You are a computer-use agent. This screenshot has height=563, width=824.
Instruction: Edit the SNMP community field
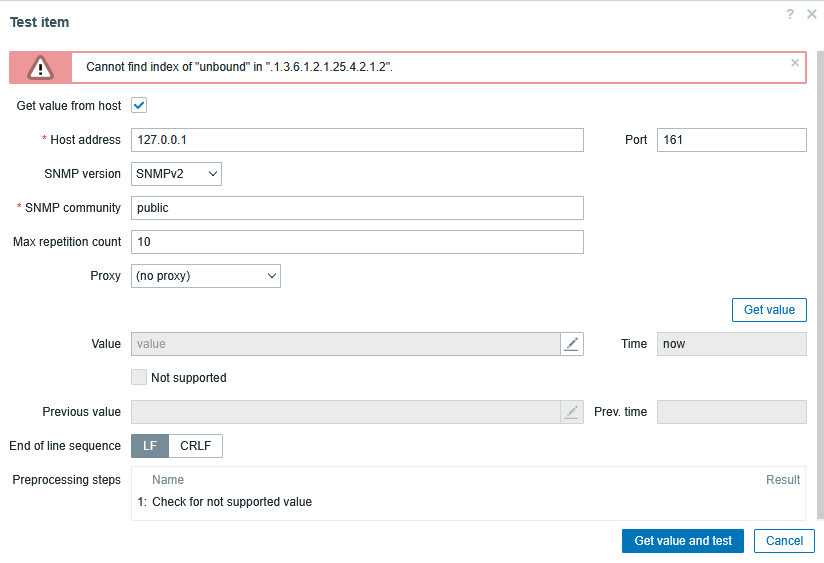coord(357,208)
